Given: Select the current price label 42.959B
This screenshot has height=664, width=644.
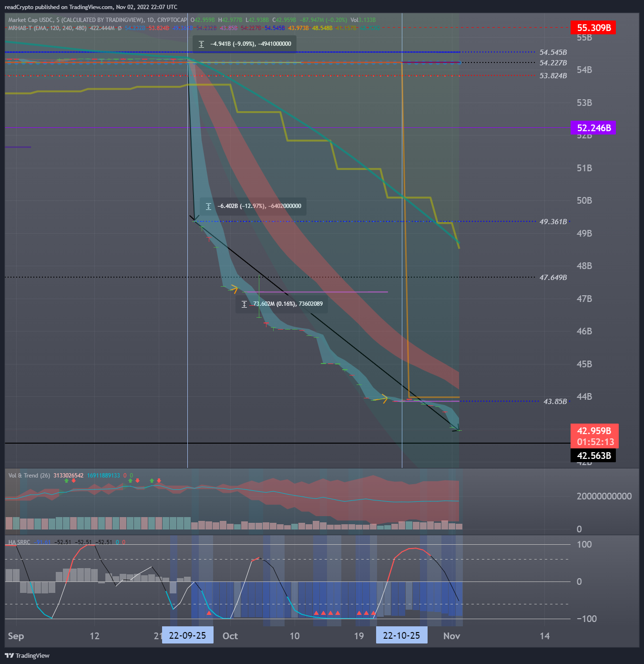Looking at the screenshot, I should (x=594, y=431).
